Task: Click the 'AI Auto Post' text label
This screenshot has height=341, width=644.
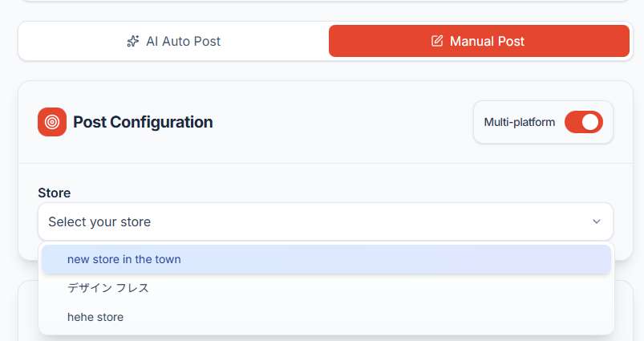Action: (183, 41)
